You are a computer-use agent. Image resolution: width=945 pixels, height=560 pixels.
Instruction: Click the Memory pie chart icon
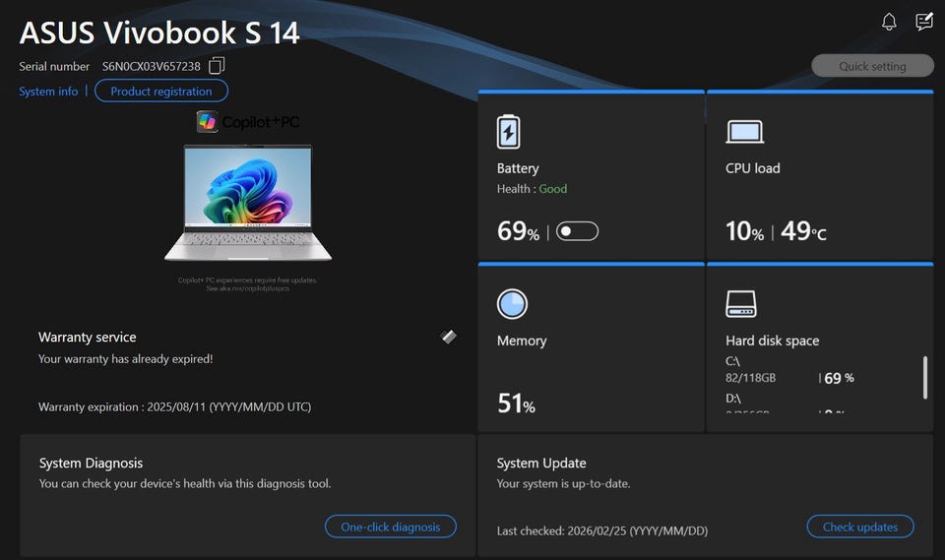click(x=512, y=304)
